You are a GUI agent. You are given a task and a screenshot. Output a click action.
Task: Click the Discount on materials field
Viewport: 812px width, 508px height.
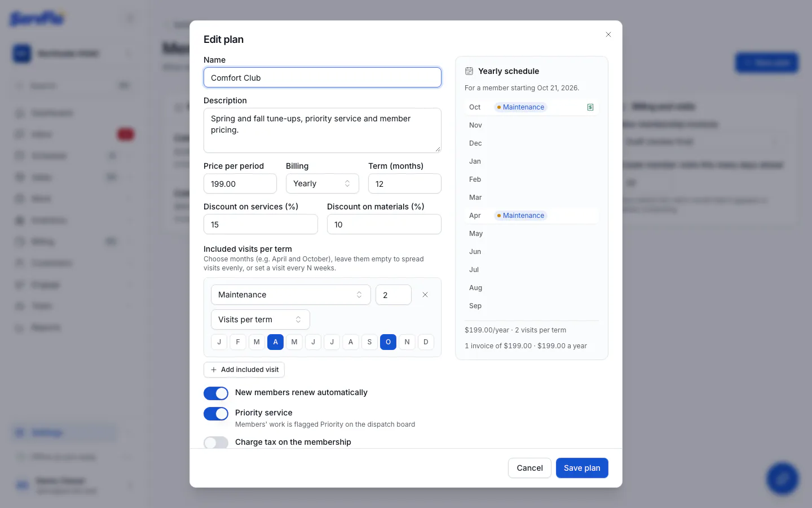coord(384,224)
